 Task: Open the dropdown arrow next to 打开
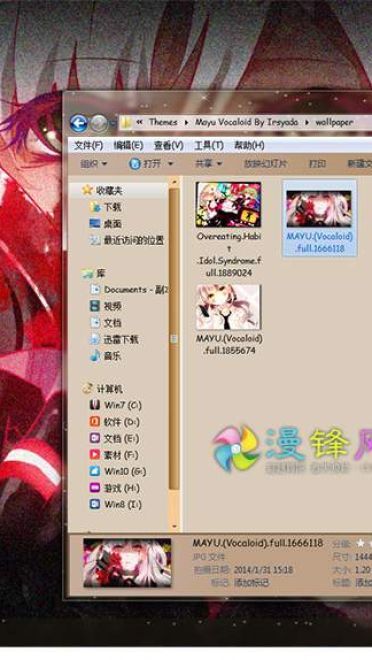click(x=170, y=164)
